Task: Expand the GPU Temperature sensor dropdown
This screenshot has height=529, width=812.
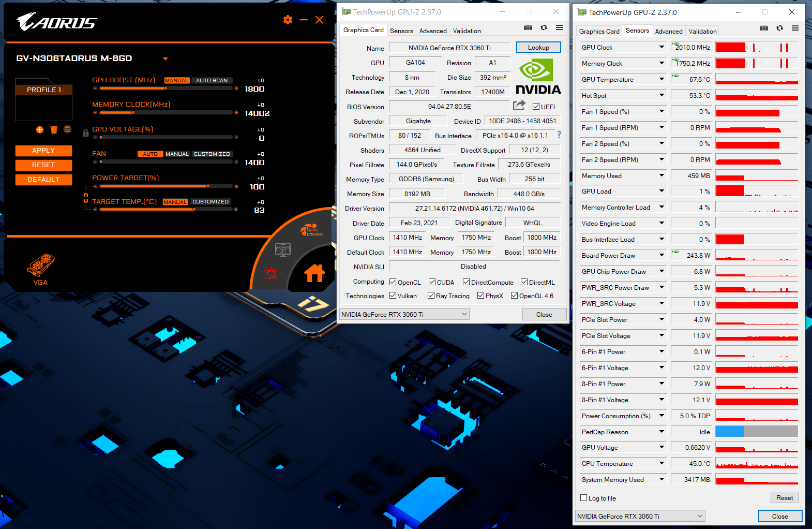Action: pyautogui.click(x=661, y=79)
